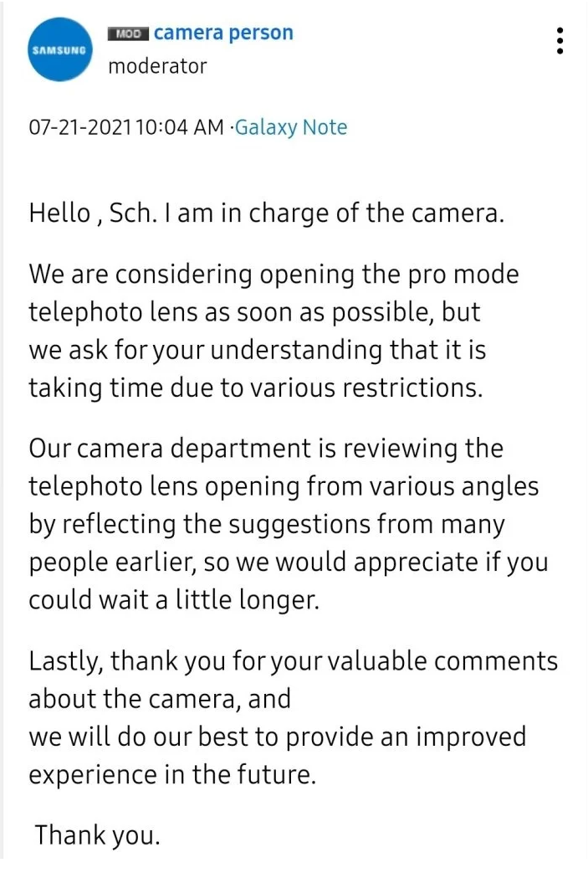
Task: Click the "by reflecting the suggestions" line
Action: [x=267, y=525]
